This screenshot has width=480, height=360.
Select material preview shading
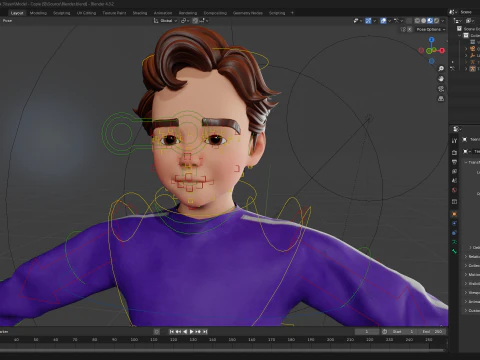click(x=430, y=21)
